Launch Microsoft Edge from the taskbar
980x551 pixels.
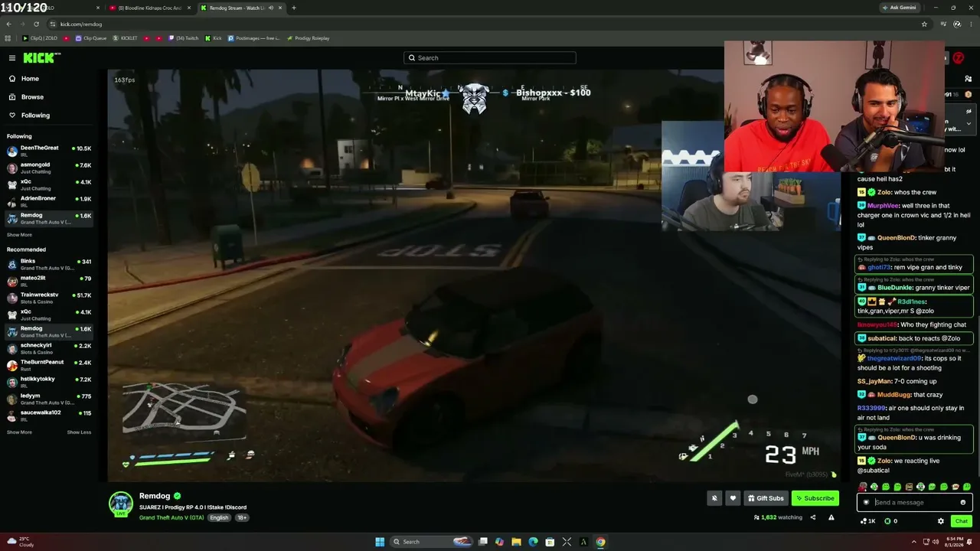tap(533, 542)
